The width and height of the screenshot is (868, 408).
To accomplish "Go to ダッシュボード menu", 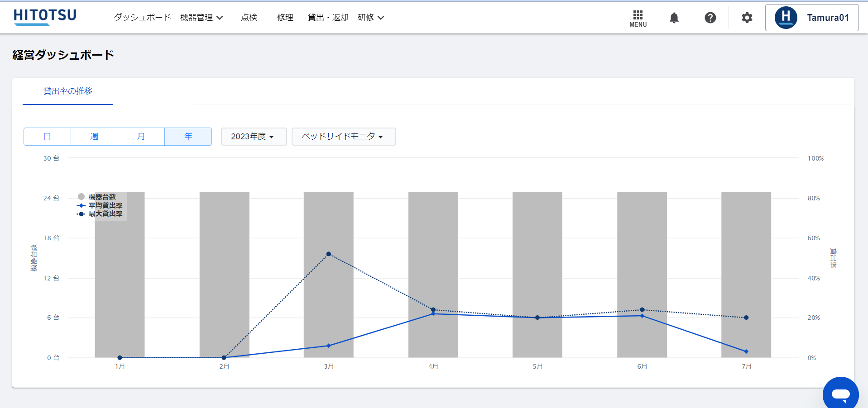I will point(142,17).
